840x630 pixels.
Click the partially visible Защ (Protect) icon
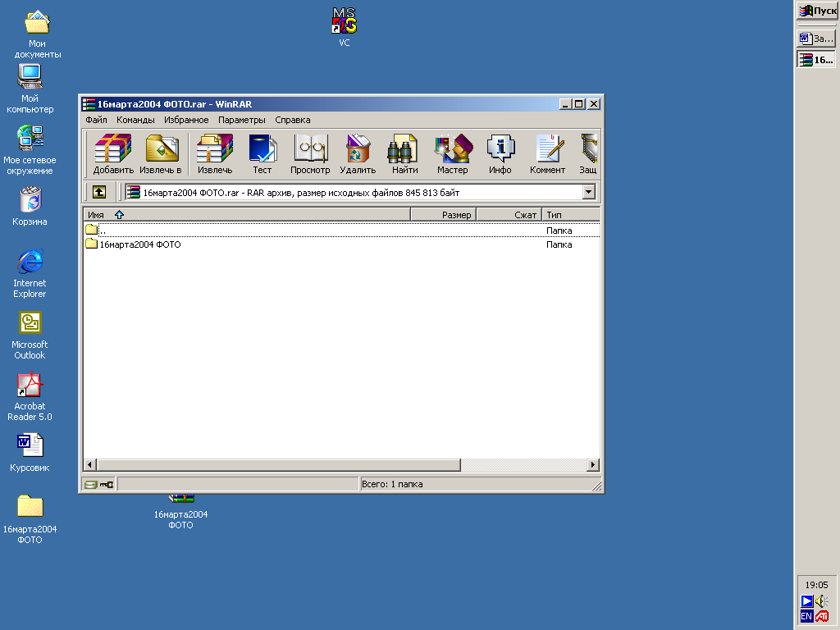point(587,153)
